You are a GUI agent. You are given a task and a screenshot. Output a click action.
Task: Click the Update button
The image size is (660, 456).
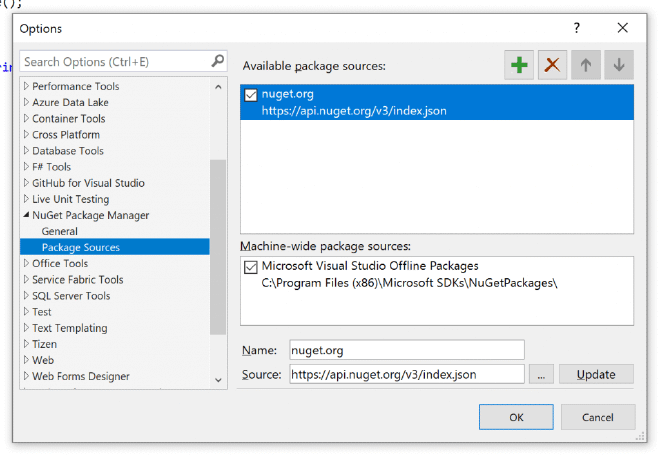pos(596,374)
